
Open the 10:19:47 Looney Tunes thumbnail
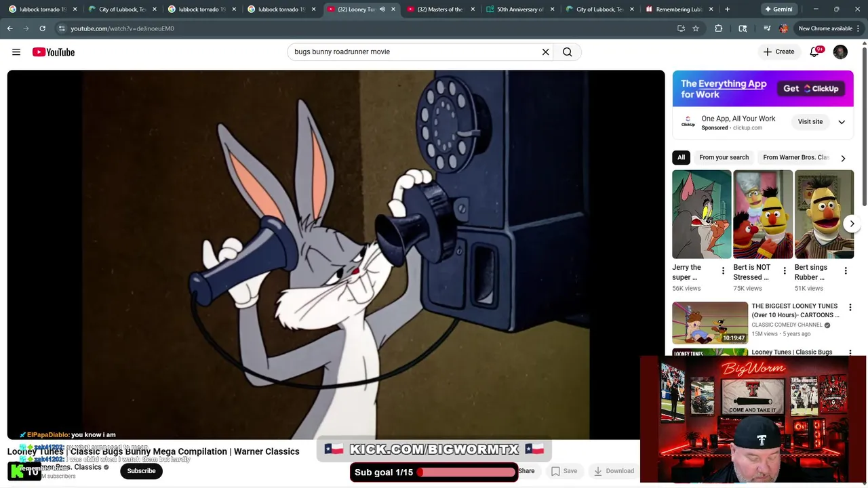pyautogui.click(x=710, y=323)
